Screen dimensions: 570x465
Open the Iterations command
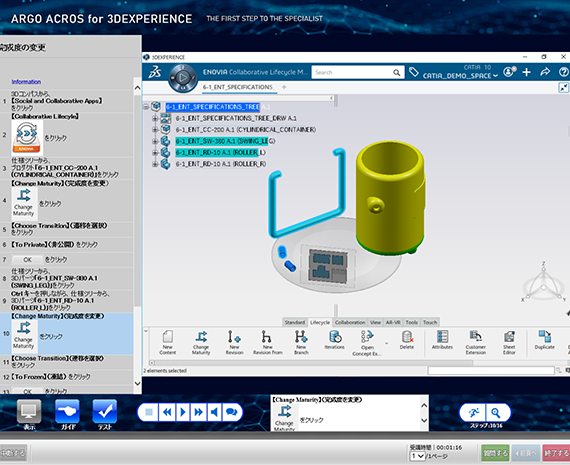pos(334,340)
